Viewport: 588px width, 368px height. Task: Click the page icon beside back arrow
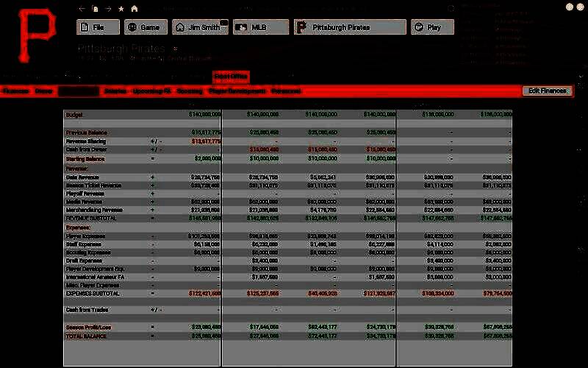95,9
